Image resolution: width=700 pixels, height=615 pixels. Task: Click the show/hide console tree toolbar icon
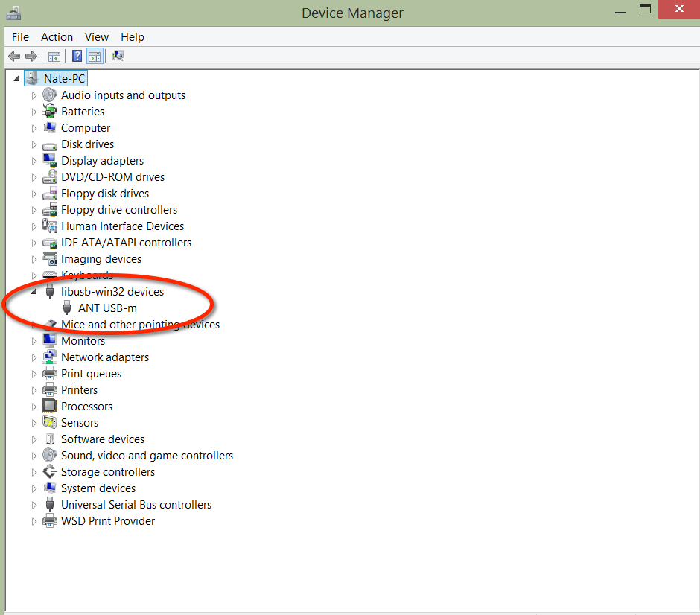click(x=54, y=57)
